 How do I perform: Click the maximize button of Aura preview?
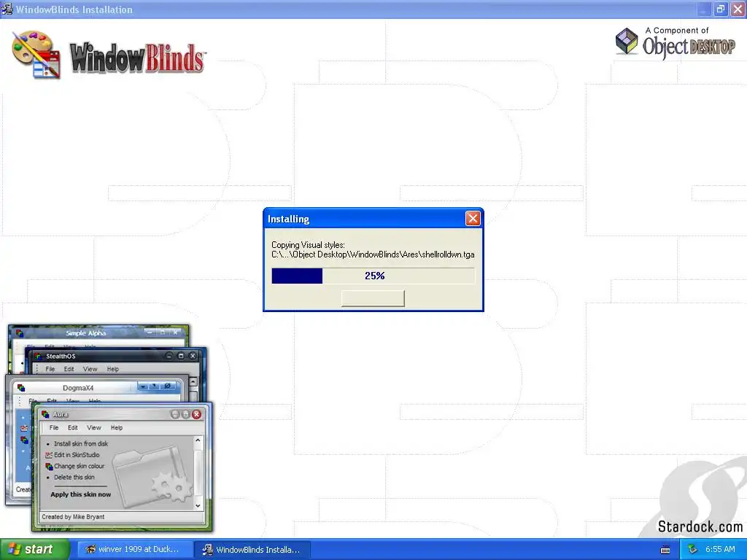185,414
